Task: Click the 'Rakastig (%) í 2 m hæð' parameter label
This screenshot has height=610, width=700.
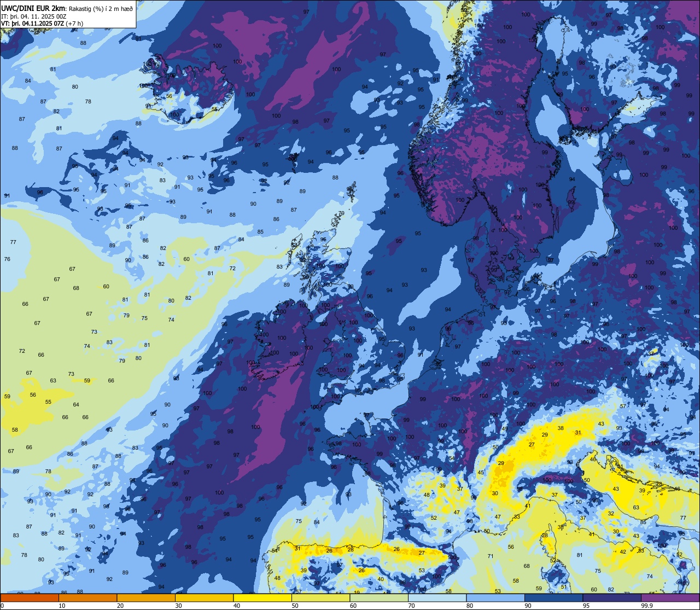Action: tap(100, 8)
